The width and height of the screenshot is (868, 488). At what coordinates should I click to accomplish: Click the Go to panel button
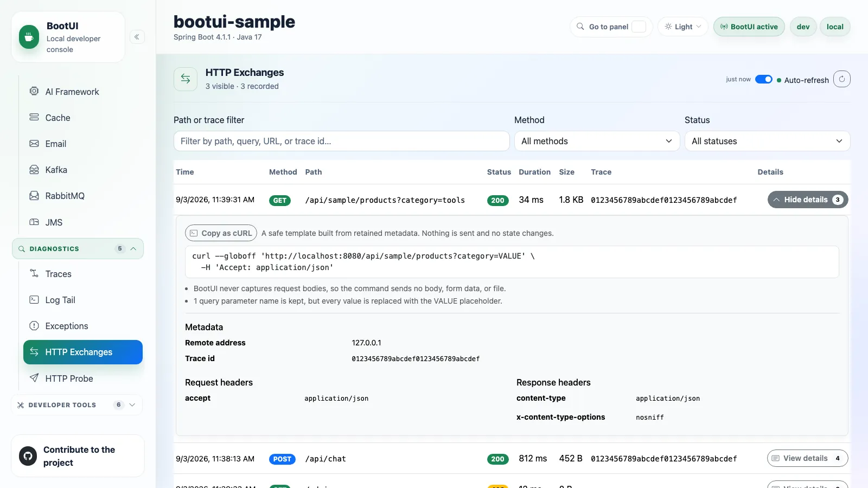(x=611, y=27)
